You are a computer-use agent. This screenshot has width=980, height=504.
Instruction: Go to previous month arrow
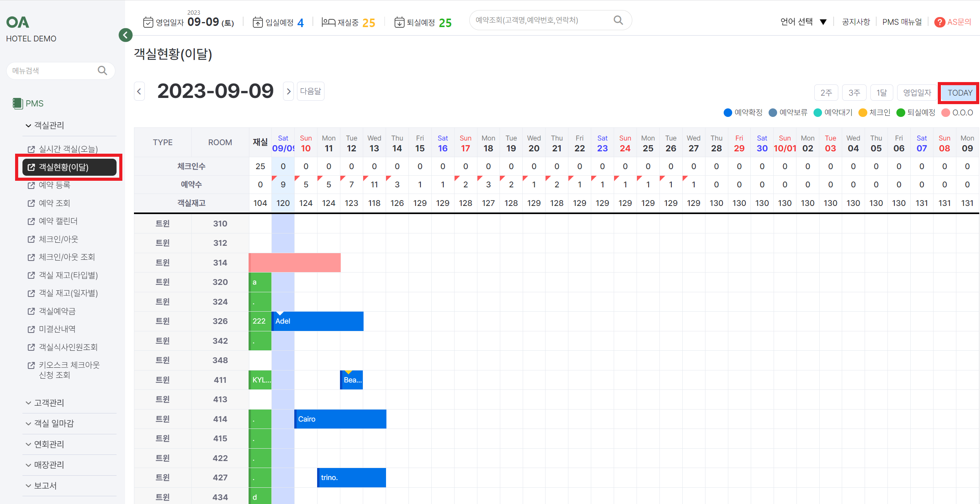139,91
